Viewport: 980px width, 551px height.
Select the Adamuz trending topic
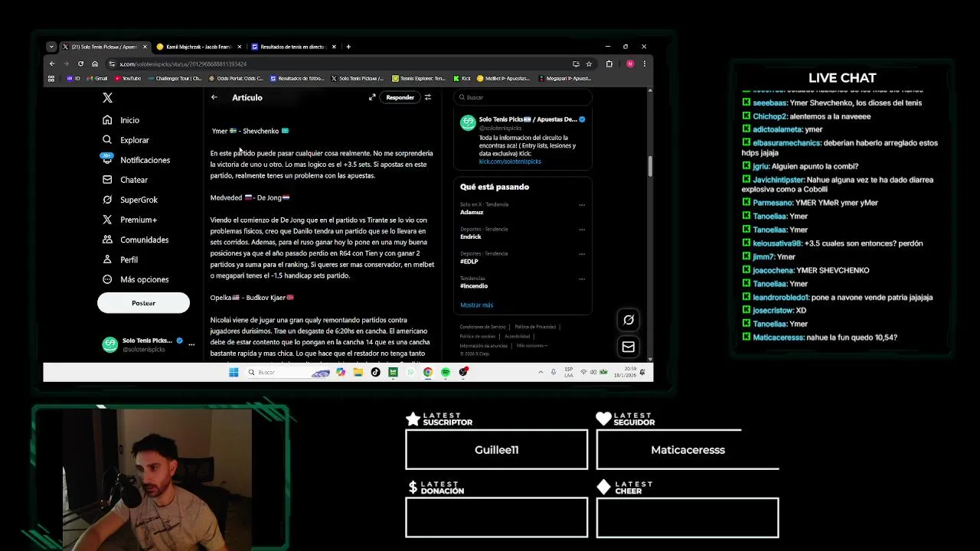pos(472,212)
